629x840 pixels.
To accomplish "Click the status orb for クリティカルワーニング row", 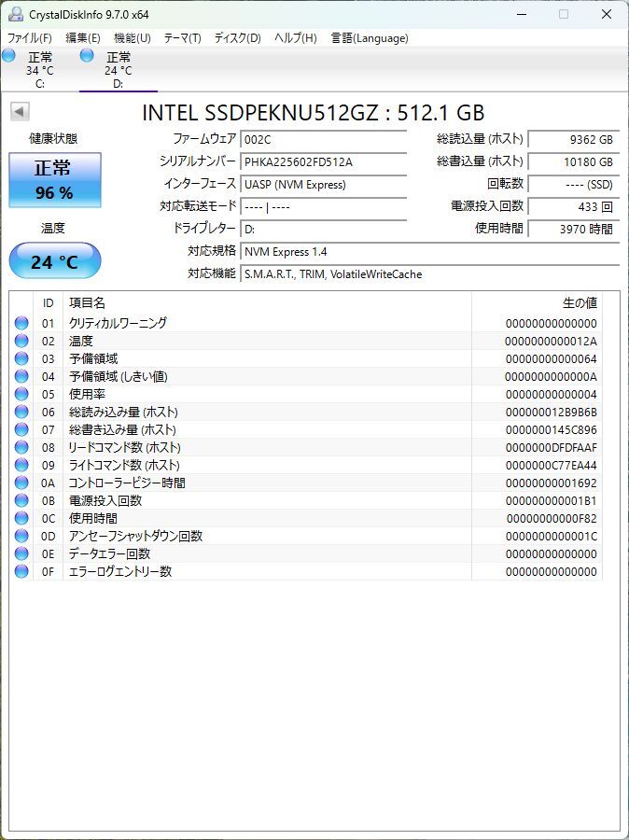I will click(x=21, y=323).
